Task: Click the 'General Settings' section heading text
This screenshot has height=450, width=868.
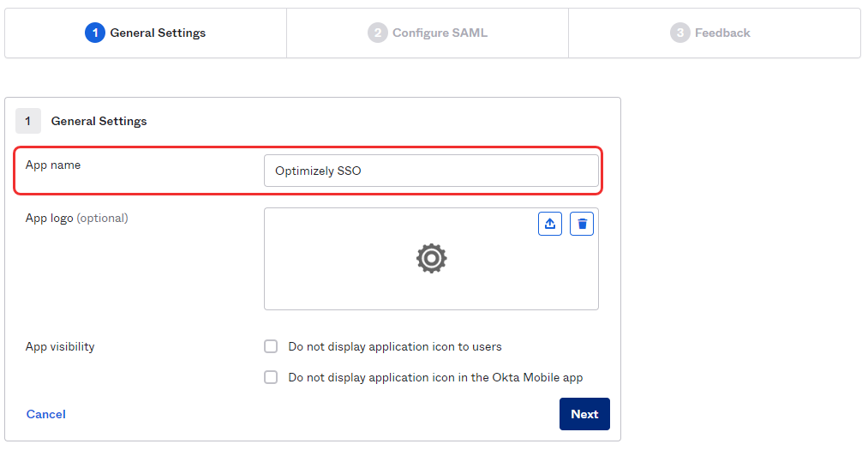Action: pyautogui.click(x=99, y=121)
